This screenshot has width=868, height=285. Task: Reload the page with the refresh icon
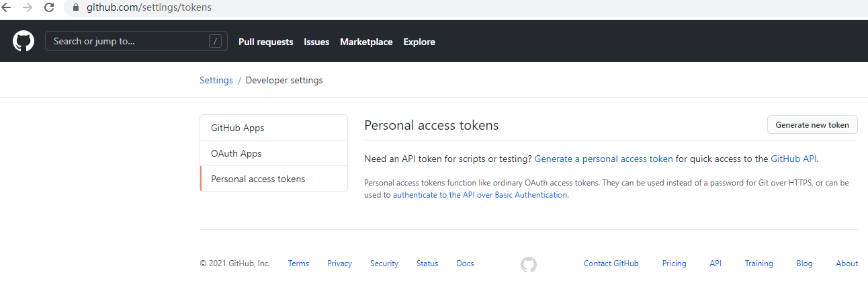pyautogui.click(x=49, y=7)
